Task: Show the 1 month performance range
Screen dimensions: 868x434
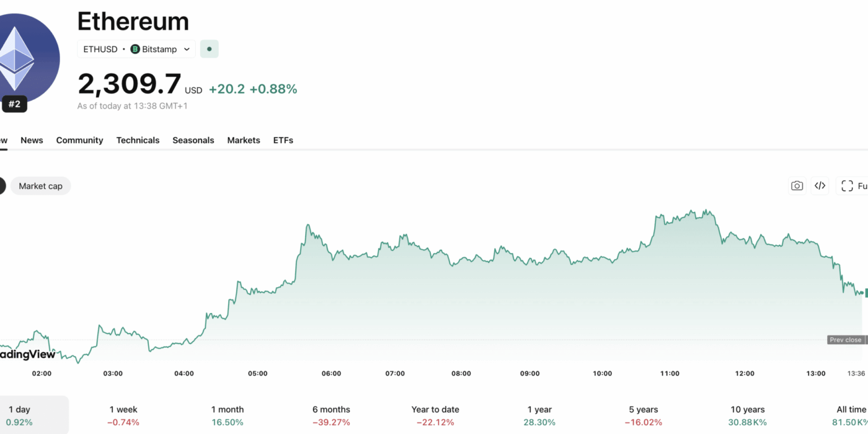Action: pyautogui.click(x=228, y=415)
